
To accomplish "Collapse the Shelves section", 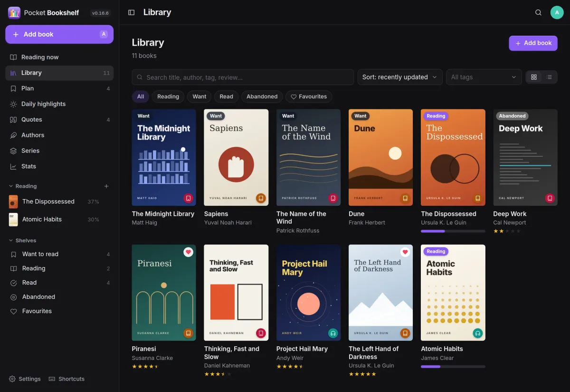I will click(x=22, y=240).
